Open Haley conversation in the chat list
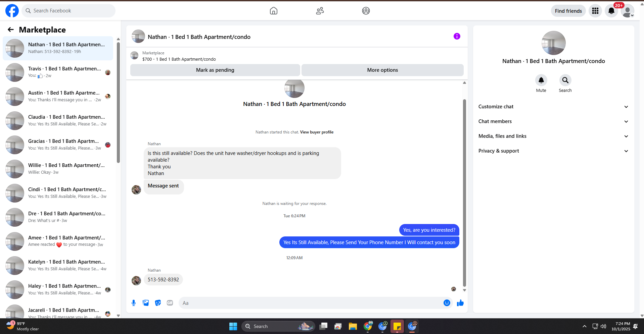Image resolution: width=644 pixels, height=334 pixels. pyautogui.click(x=58, y=290)
